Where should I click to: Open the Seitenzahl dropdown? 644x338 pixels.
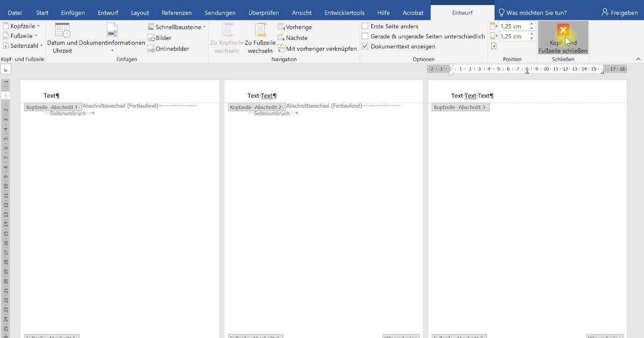(24, 46)
